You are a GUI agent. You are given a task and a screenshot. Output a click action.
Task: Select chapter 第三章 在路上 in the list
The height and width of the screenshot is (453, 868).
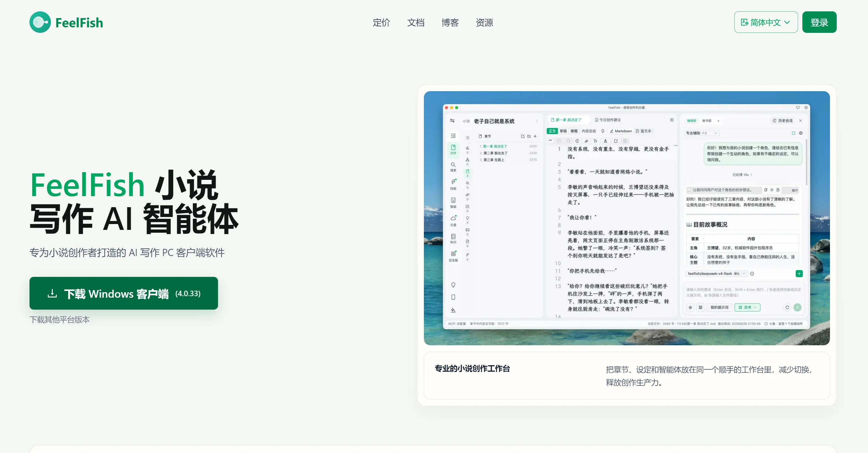pyautogui.click(x=508, y=160)
